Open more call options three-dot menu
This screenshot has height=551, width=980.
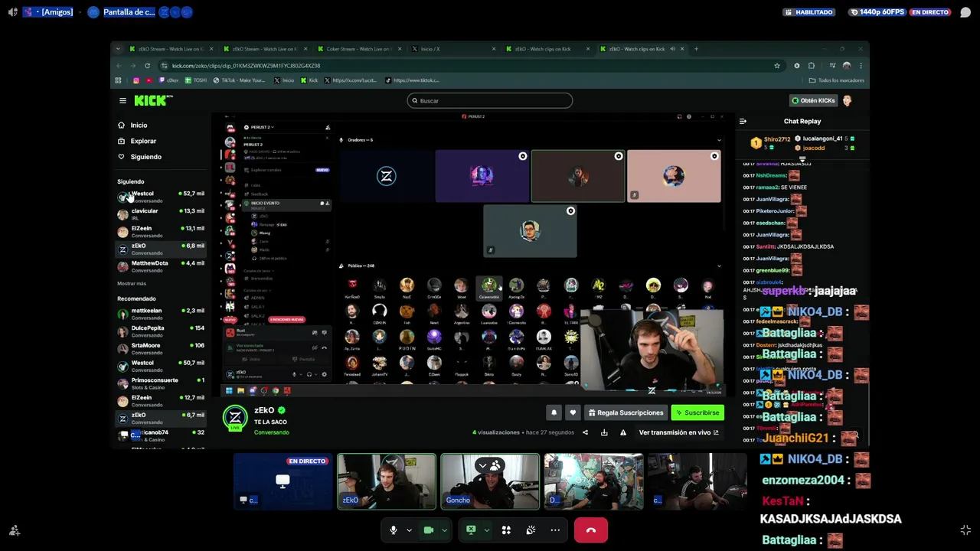click(x=555, y=530)
